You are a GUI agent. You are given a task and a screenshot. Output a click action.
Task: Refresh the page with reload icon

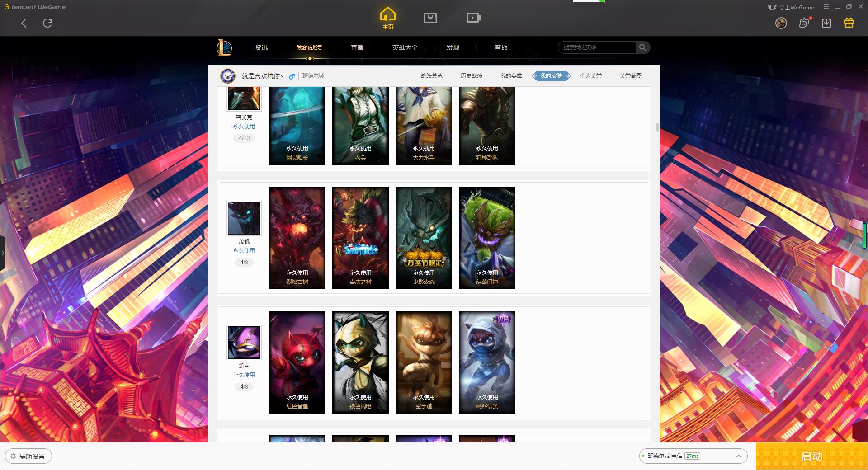[47, 23]
